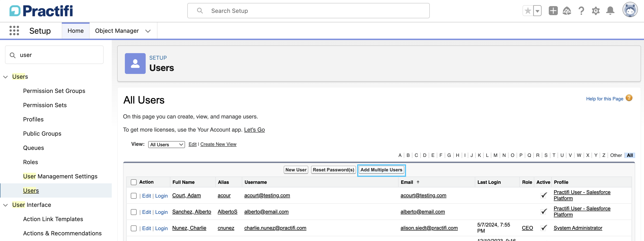The image size is (644, 241).
Task: Click the favorites star icon
Action: point(528,11)
